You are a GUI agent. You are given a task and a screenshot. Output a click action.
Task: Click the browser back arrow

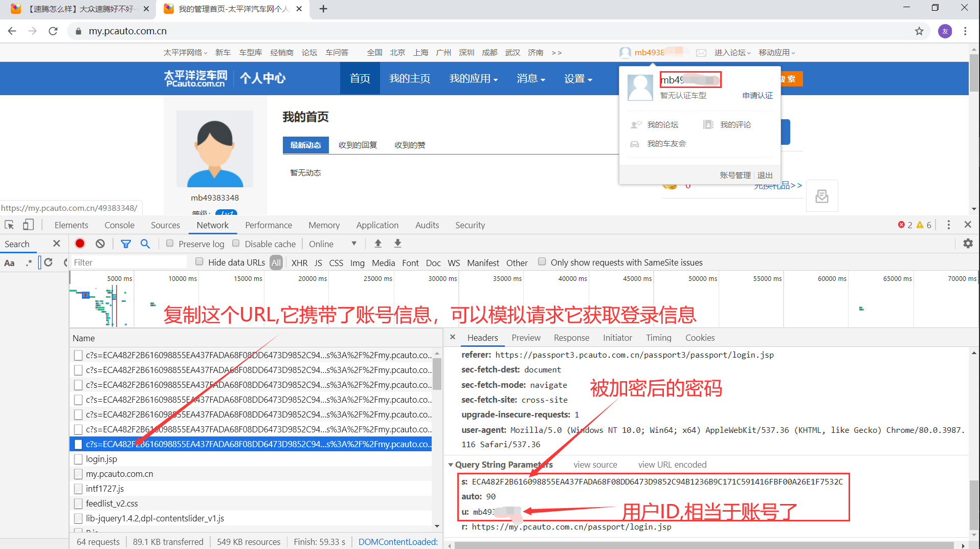coord(12,31)
